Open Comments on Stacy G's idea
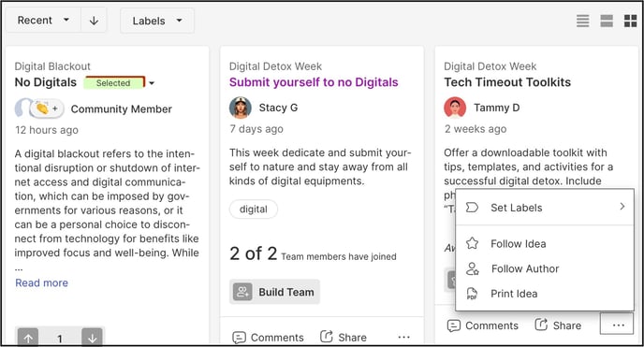Screen dimensions: 644x347 pyautogui.click(x=269, y=337)
